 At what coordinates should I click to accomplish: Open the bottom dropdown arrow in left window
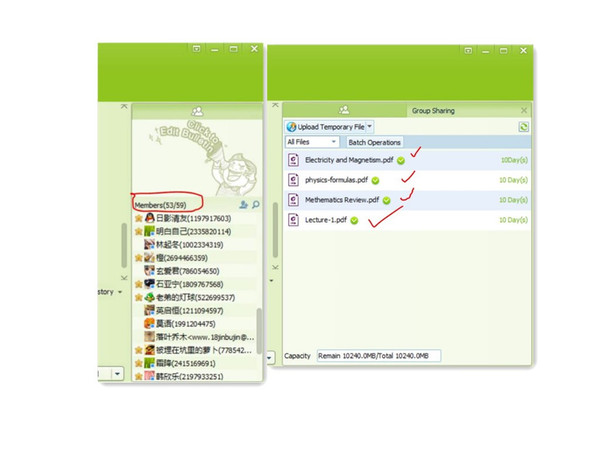(117, 373)
